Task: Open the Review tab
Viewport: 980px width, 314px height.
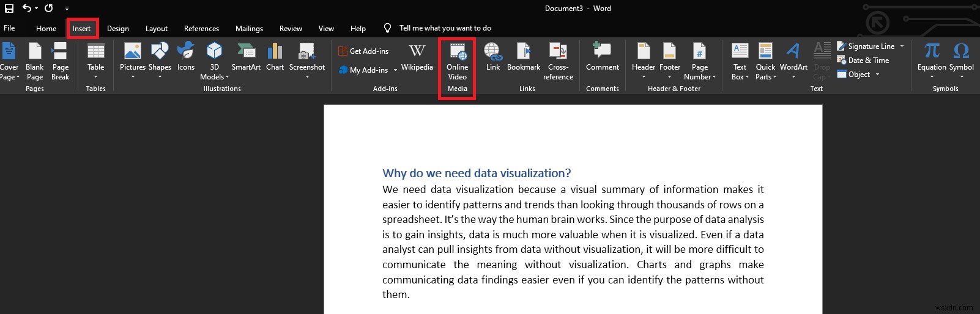Action: click(291, 28)
